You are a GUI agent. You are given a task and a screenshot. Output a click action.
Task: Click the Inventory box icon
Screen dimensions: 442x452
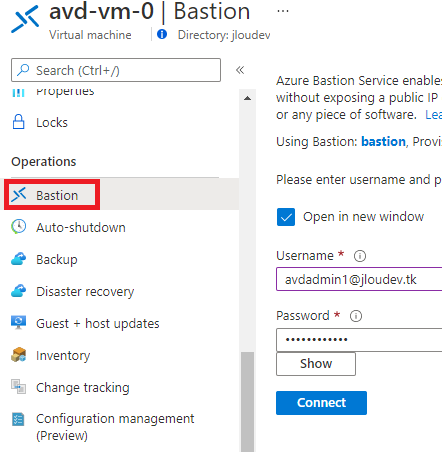(x=19, y=355)
